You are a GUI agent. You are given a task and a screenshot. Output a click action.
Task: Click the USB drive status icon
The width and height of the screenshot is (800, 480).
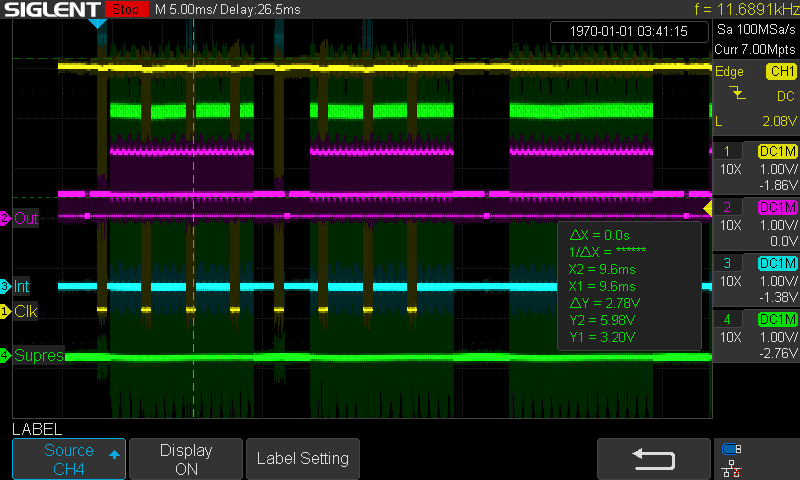[x=731, y=449]
